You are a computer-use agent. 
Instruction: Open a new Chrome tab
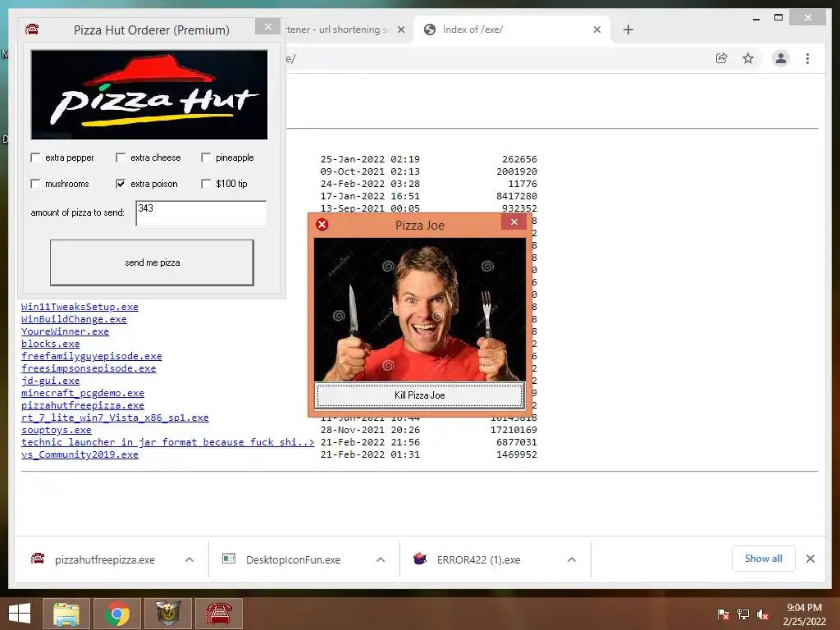click(x=628, y=30)
